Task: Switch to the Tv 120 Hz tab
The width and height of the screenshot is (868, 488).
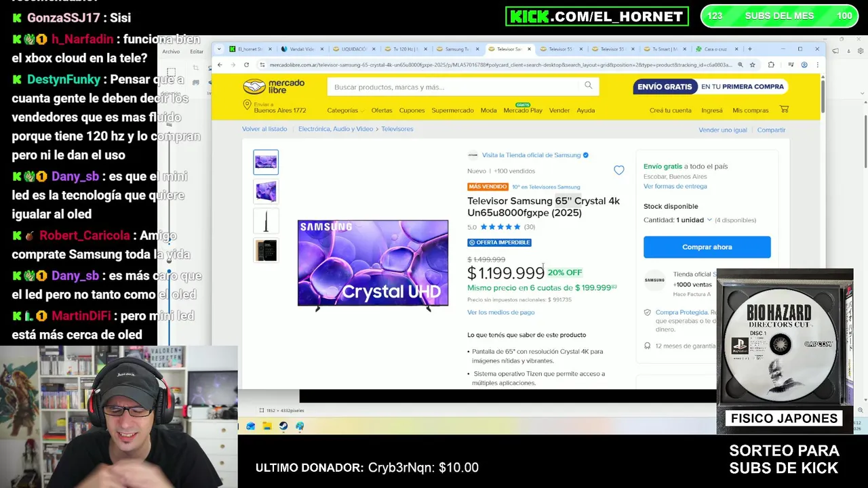Action: [406, 49]
